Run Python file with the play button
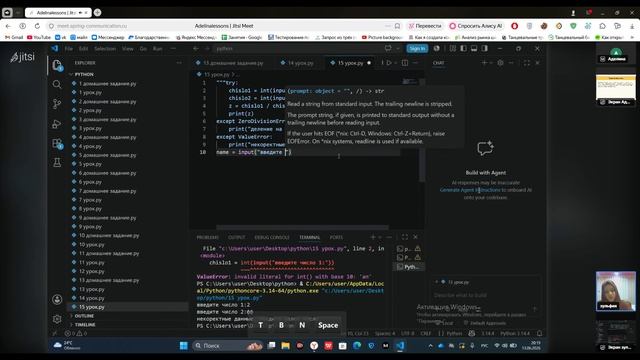The image size is (640, 360). (389, 63)
